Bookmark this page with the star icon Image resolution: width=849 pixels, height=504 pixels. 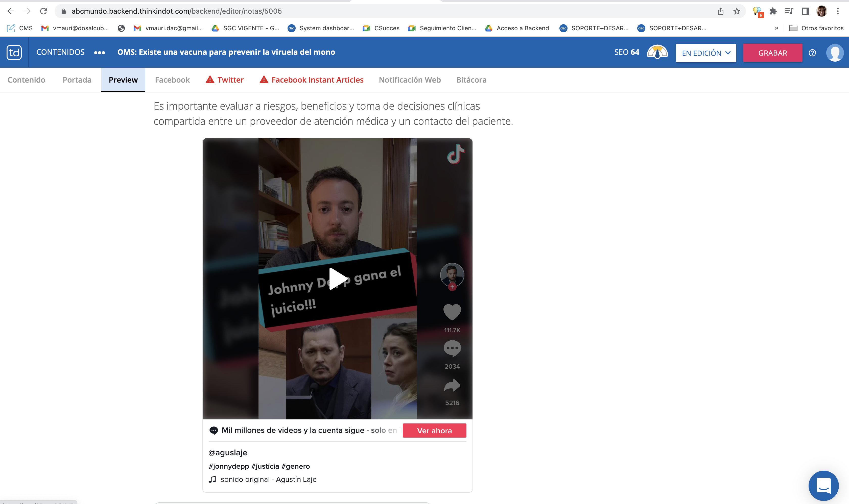point(737,11)
